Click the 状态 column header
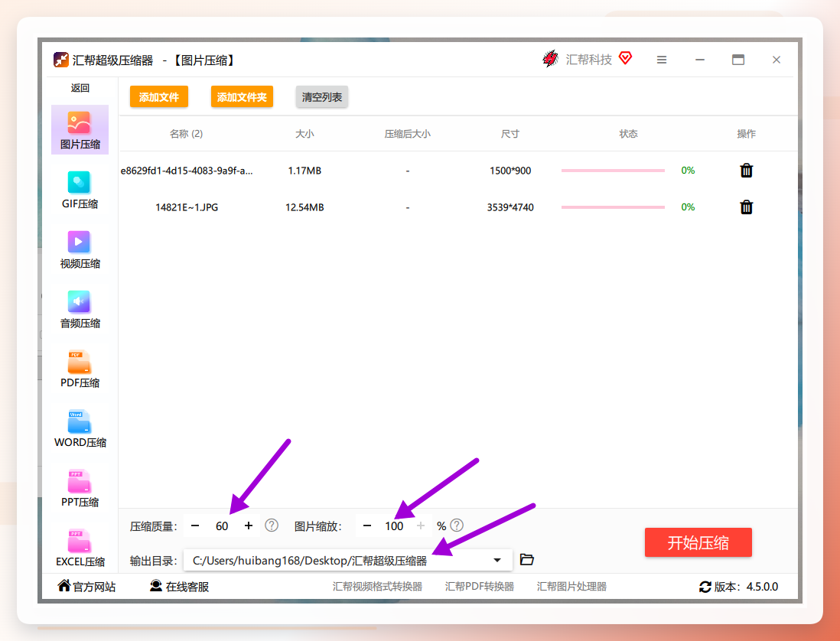Viewport: 840px width, 641px height. pos(628,133)
